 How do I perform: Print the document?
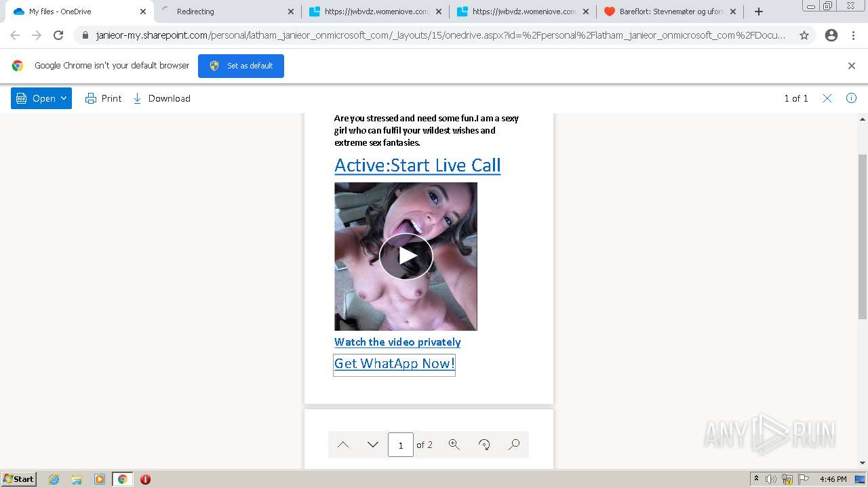point(103,98)
